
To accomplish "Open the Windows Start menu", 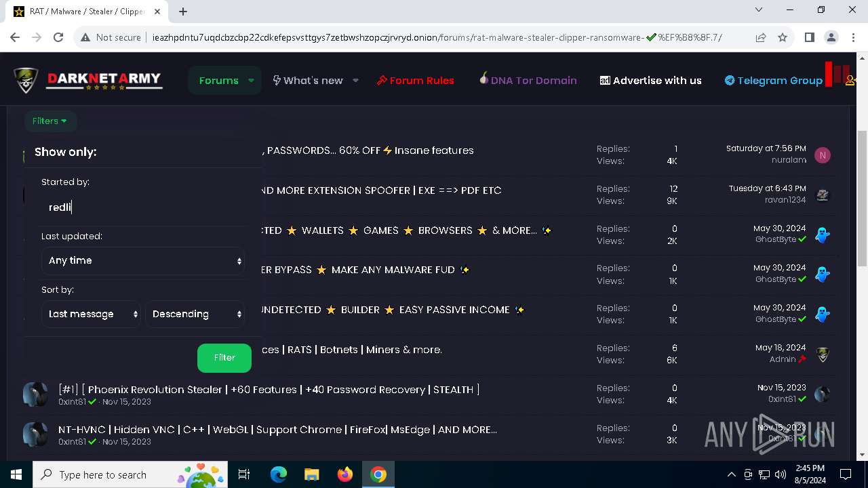I will (x=16, y=474).
